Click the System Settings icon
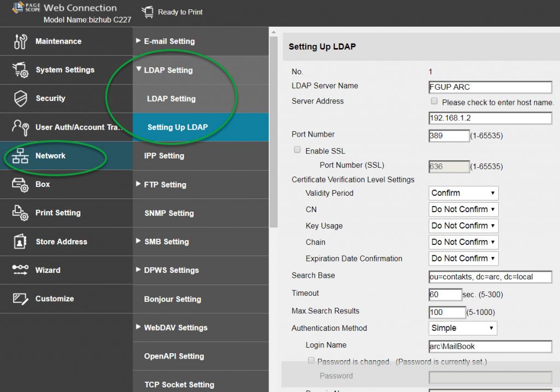Viewport: 560px width, 392px height. coord(20,70)
